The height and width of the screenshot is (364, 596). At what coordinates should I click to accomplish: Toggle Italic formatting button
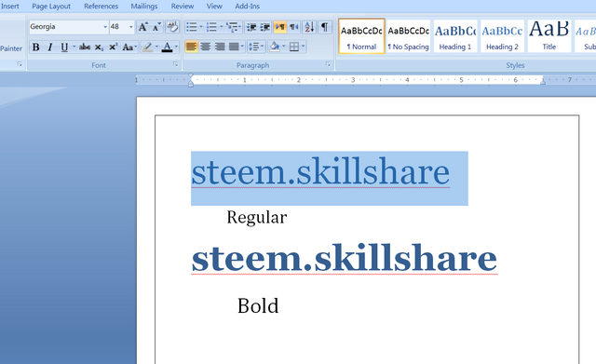coord(49,47)
